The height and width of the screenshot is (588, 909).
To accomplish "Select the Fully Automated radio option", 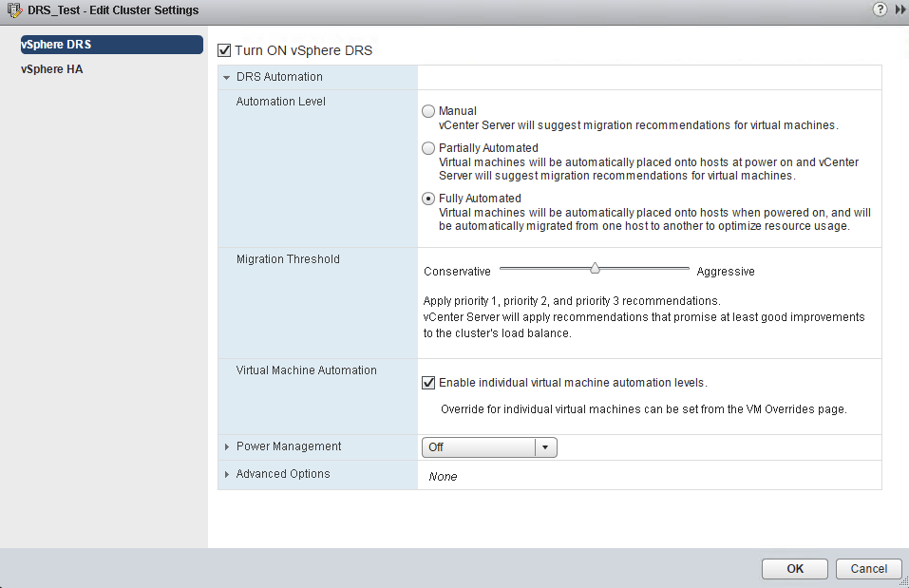I will click(428, 199).
